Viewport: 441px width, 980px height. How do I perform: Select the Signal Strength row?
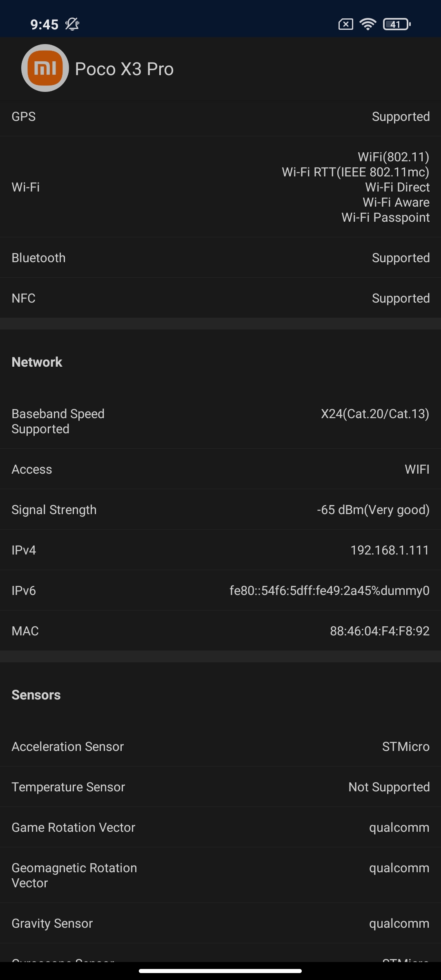pos(220,510)
